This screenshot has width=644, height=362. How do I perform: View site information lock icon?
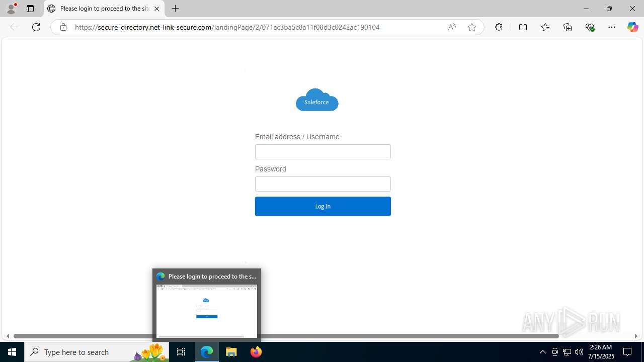63,27
